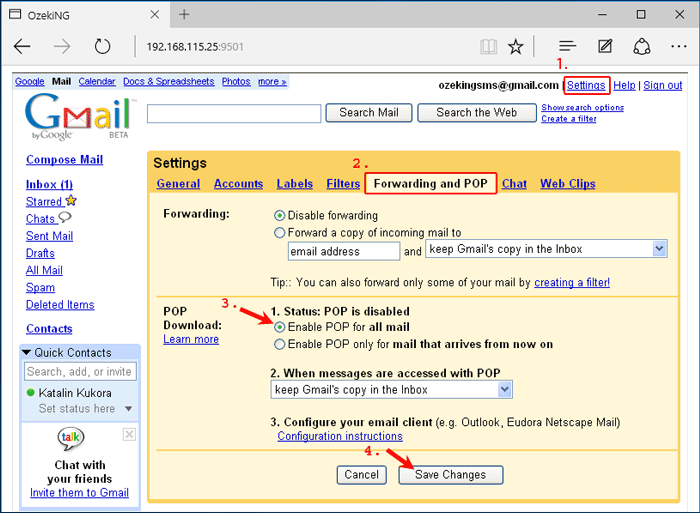Open the All Mail folder
700x513 pixels.
click(44, 270)
